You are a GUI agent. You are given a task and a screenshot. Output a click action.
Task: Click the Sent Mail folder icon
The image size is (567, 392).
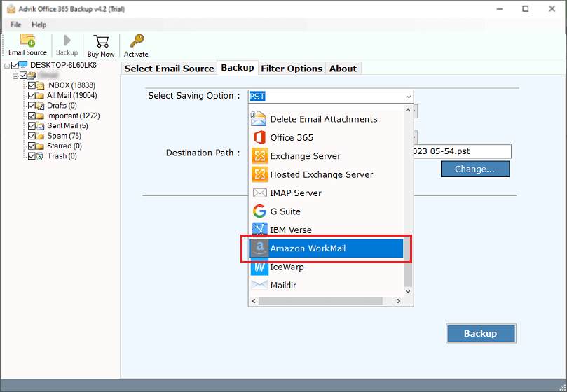[x=40, y=126]
